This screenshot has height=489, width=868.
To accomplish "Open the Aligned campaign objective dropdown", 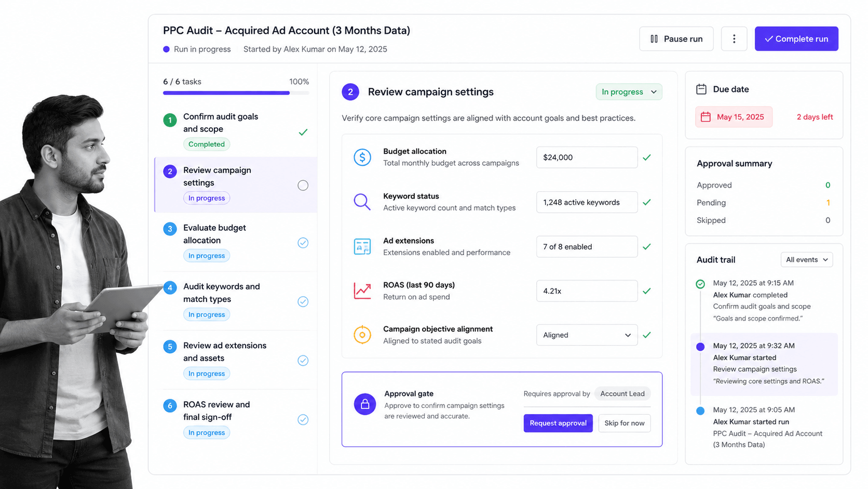I will 587,335.
